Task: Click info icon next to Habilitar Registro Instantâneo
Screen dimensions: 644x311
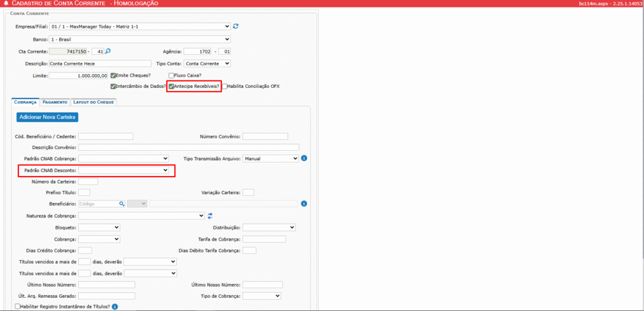Action: (115, 307)
